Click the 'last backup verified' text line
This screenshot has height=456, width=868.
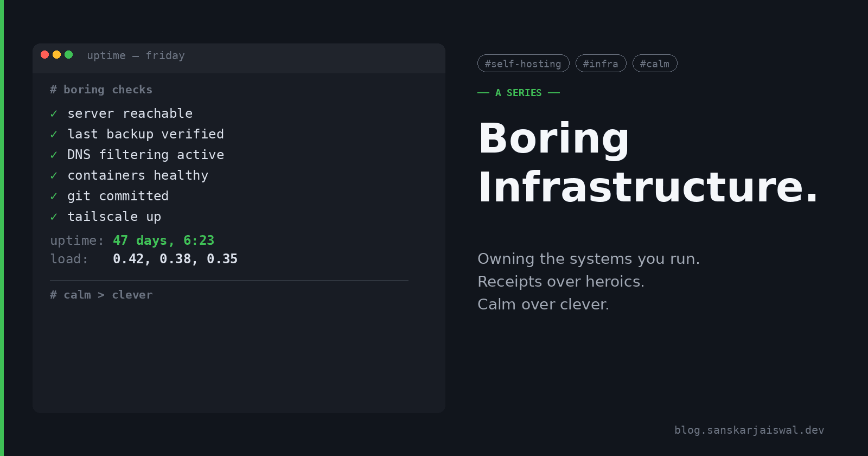[x=145, y=134]
